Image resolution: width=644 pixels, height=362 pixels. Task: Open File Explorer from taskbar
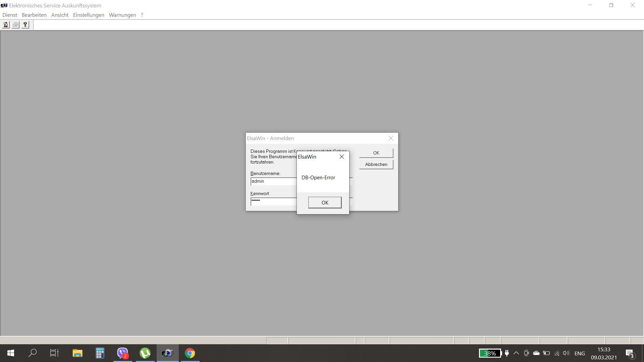pyautogui.click(x=77, y=353)
